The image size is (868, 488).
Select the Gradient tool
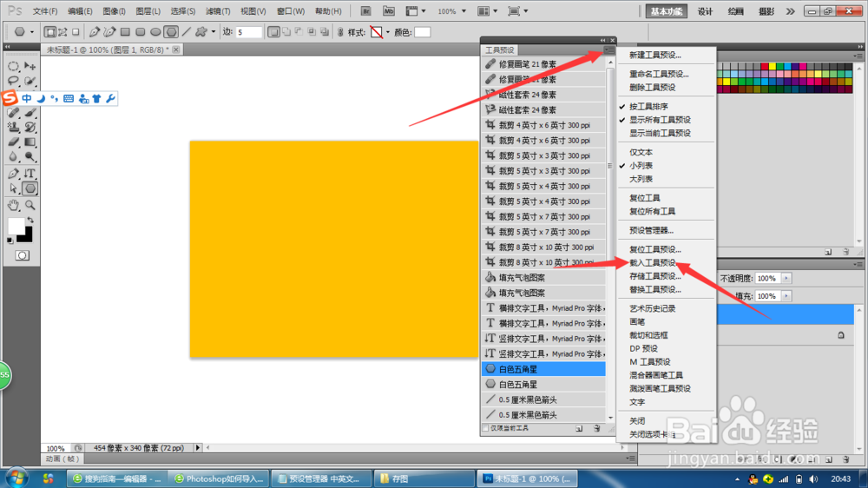point(30,142)
